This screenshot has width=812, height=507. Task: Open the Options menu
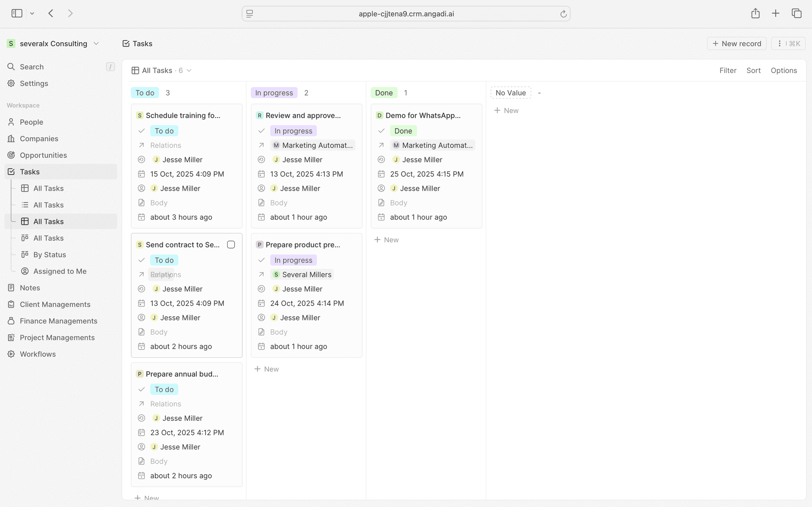784,70
